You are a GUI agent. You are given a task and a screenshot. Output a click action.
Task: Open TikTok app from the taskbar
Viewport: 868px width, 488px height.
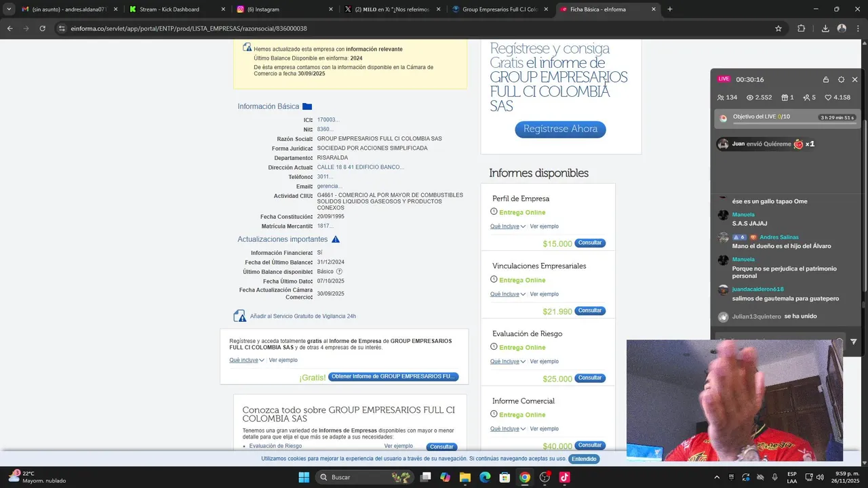click(564, 477)
